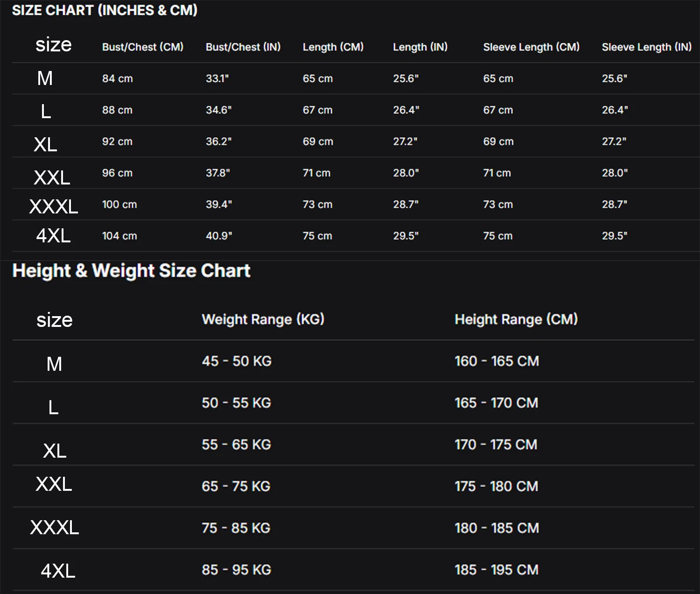Select the 170 - 175 CM height cell

point(496,445)
